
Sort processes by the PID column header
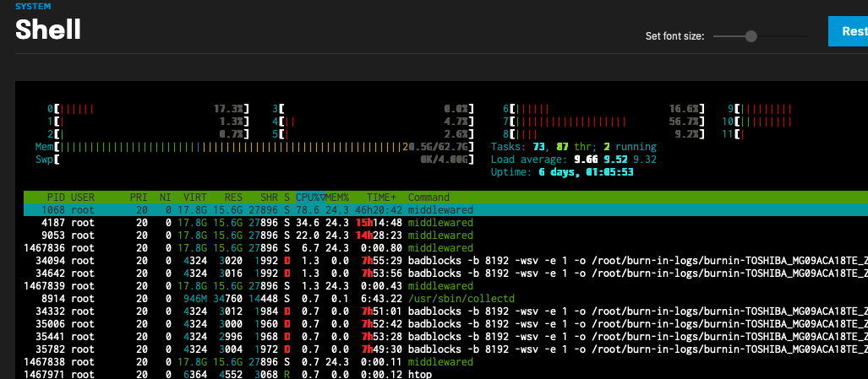pos(56,197)
